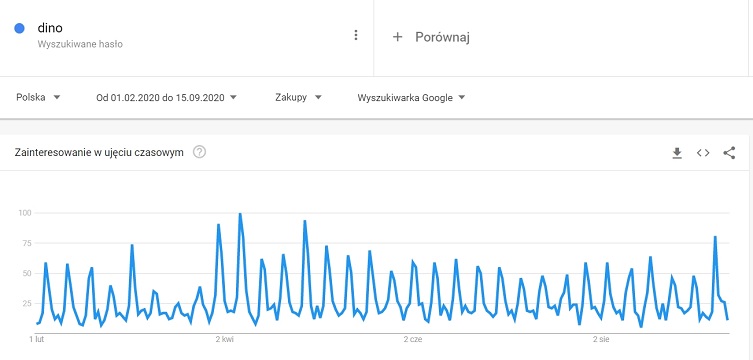This screenshot has height=360, width=753.
Task: Share the interest over time chart
Action: point(729,153)
